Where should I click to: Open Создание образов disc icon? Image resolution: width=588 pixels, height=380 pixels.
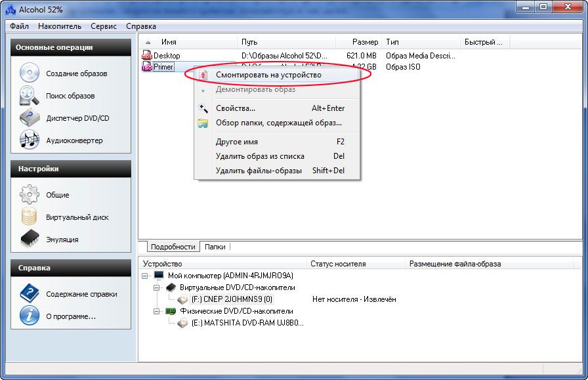click(x=30, y=73)
